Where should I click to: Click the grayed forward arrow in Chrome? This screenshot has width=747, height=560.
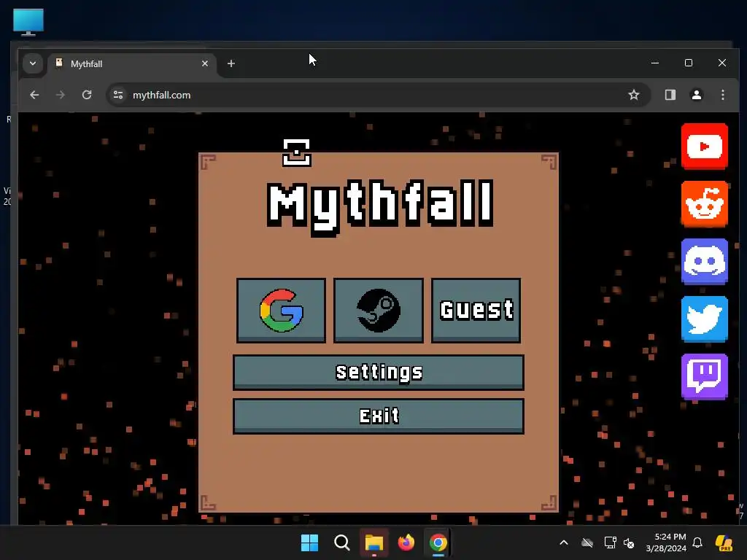[60, 95]
